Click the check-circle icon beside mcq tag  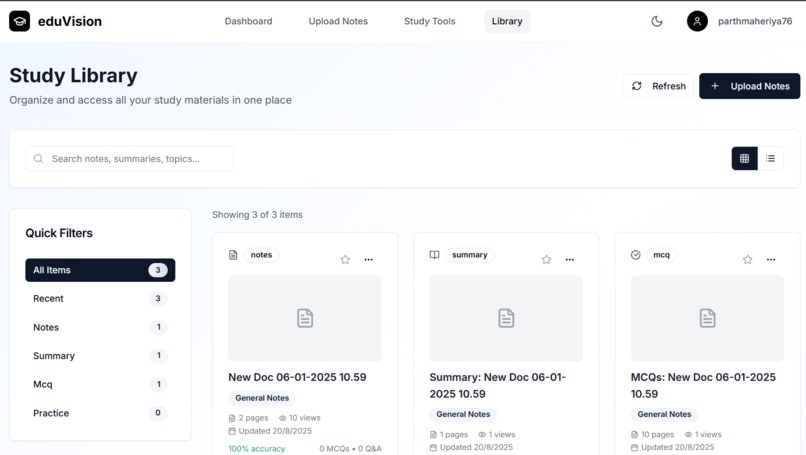click(x=636, y=255)
